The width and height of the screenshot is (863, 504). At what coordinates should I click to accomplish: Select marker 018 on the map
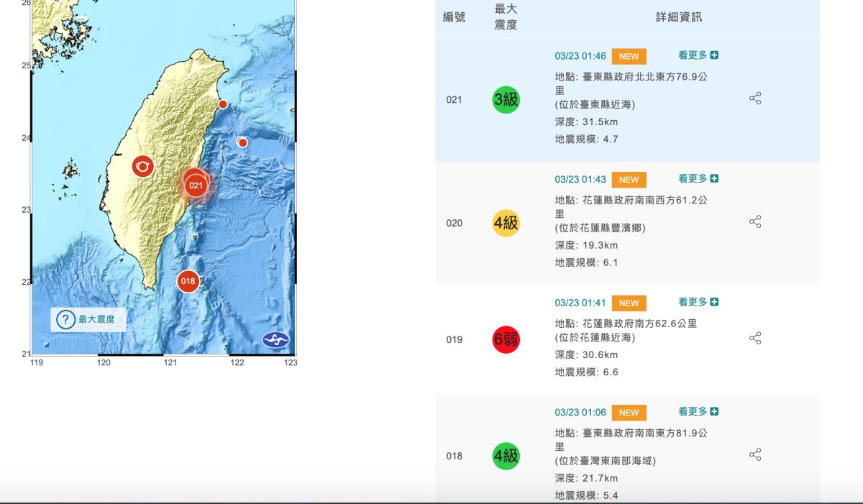click(188, 281)
